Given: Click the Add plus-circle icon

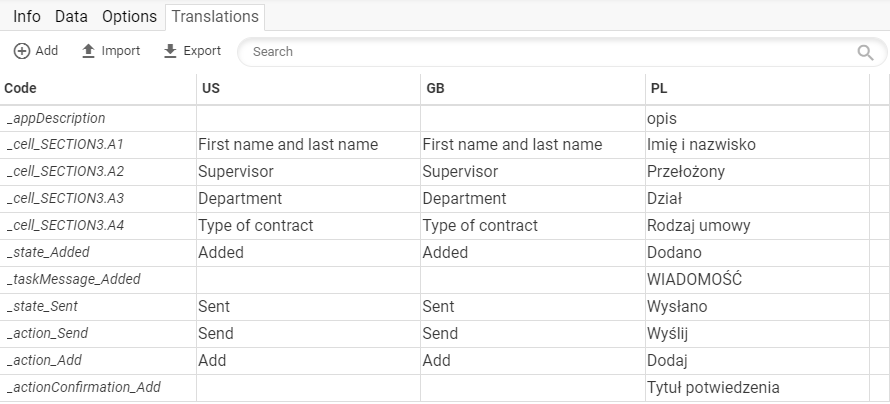Looking at the screenshot, I should [22, 51].
